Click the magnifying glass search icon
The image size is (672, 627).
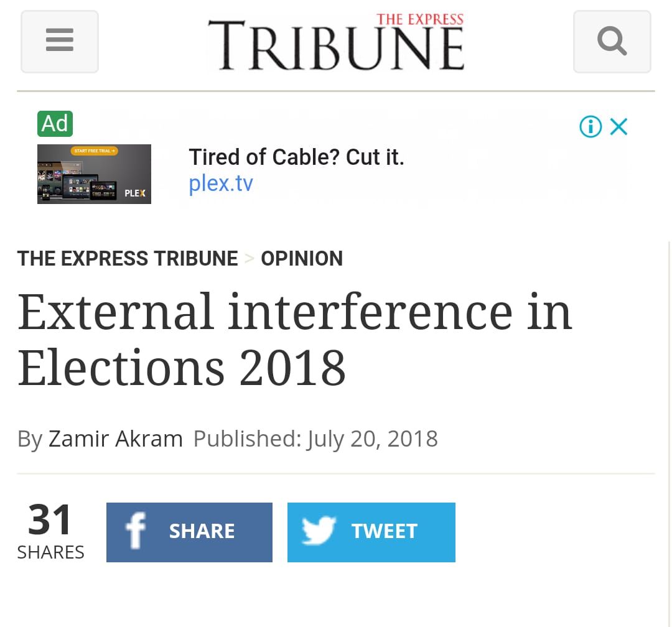click(612, 42)
